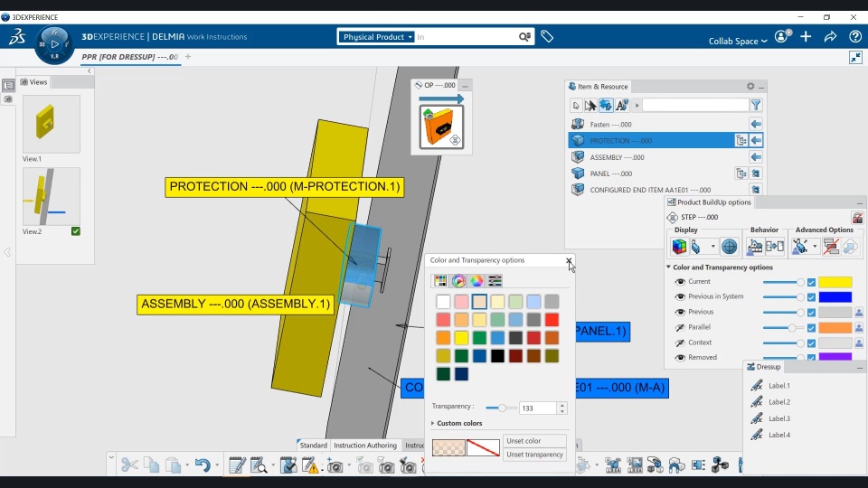Click the search magnifier icon
The width and height of the screenshot is (868, 488).
[524, 37]
